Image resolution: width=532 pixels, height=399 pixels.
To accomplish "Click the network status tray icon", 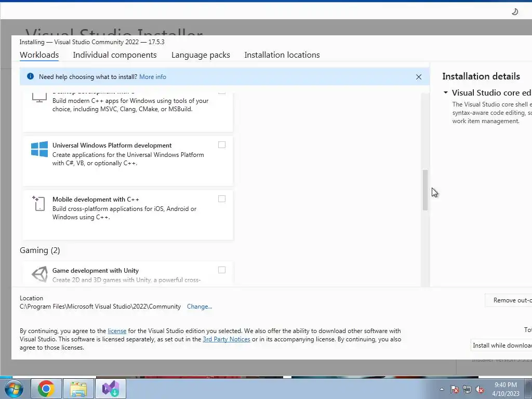I will pyautogui.click(x=467, y=390).
